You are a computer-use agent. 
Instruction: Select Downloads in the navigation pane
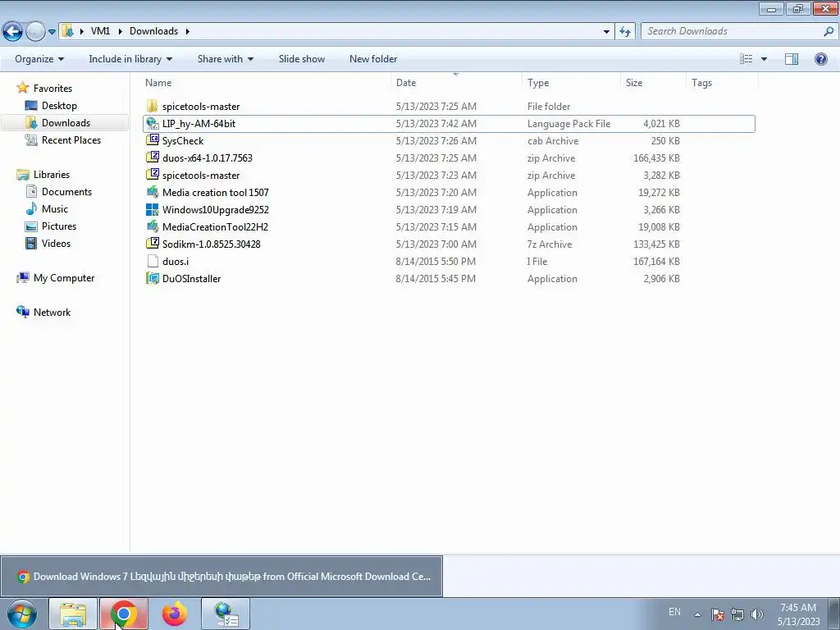(66, 123)
